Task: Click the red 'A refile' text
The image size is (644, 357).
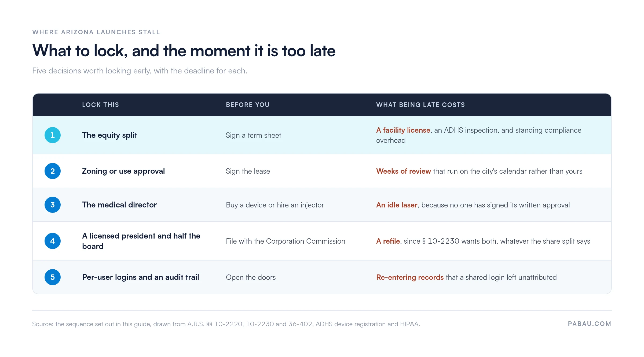Action: tap(388, 241)
